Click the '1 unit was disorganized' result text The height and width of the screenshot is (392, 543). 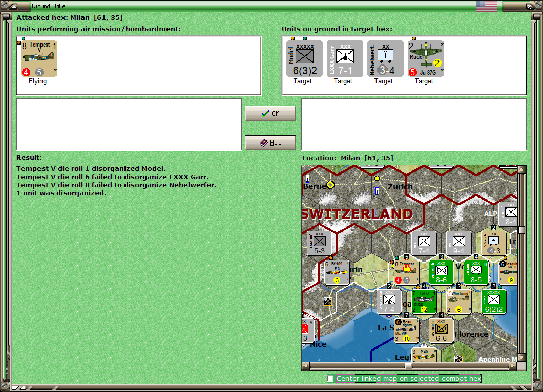[x=61, y=193]
